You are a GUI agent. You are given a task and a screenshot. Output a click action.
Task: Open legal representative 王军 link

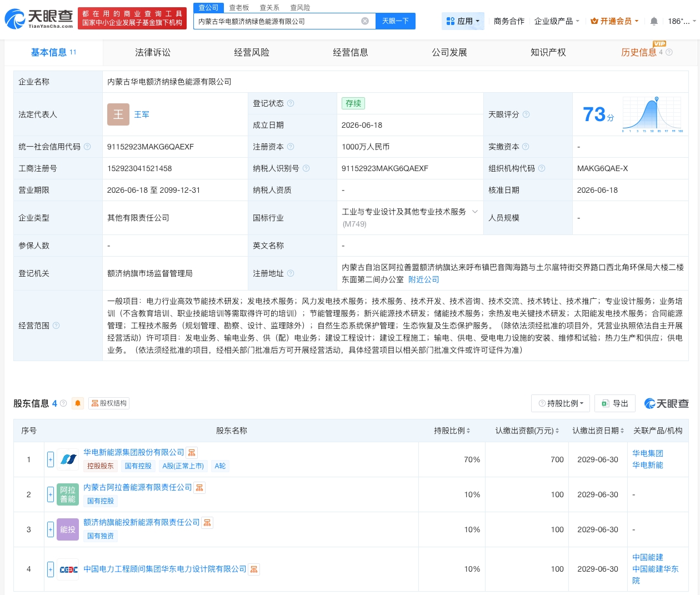pyautogui.click(x=142, y=114)
